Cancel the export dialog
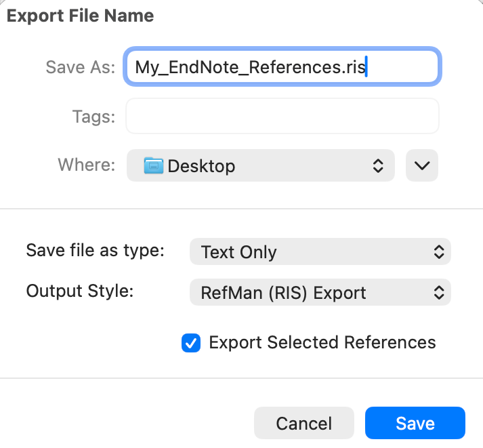 point(303,424)
